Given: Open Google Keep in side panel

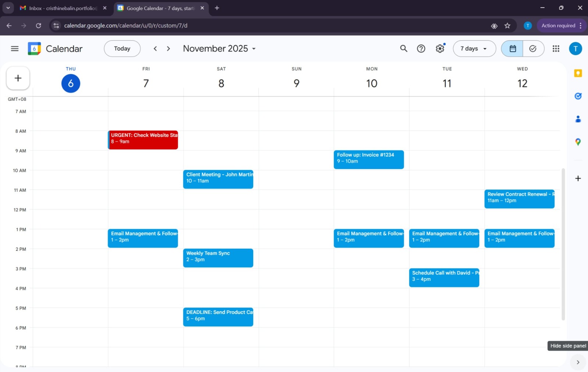Looking at the screenshot, I should pyautogui.click(x=578, y=73).
